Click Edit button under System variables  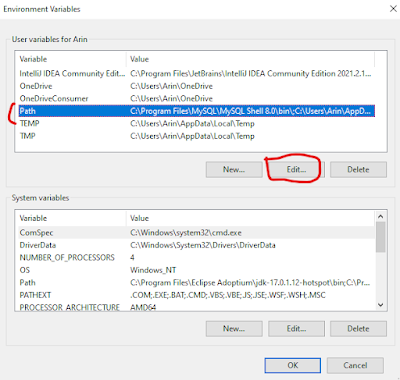point(296,329)
